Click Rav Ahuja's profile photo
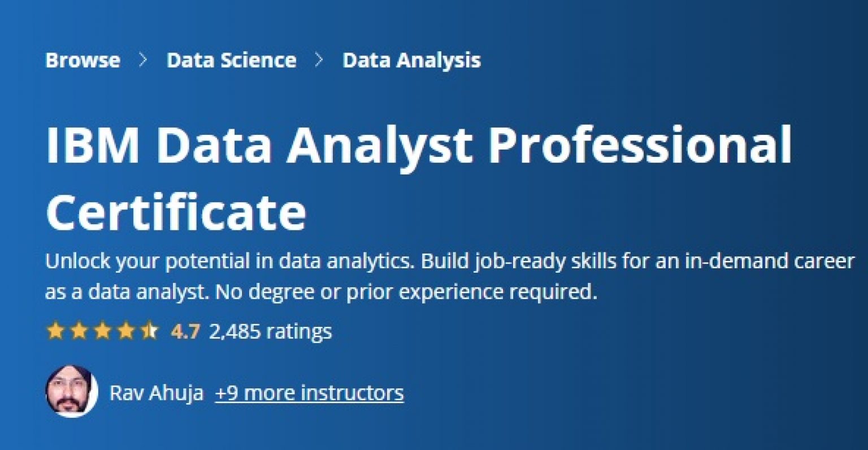Image resolution: width=868 pixels, height=450 pixels. [x=71, y=391]
